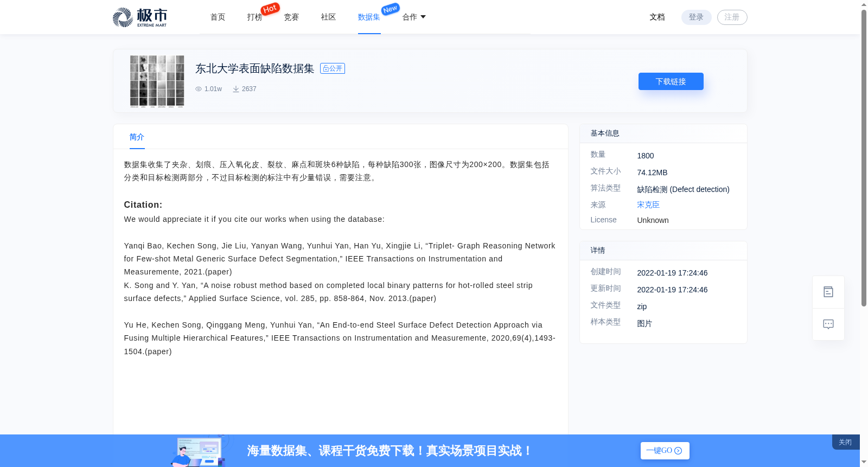Click the New badge on 数据集
The image size is (868, 467).
coord(391,9)
